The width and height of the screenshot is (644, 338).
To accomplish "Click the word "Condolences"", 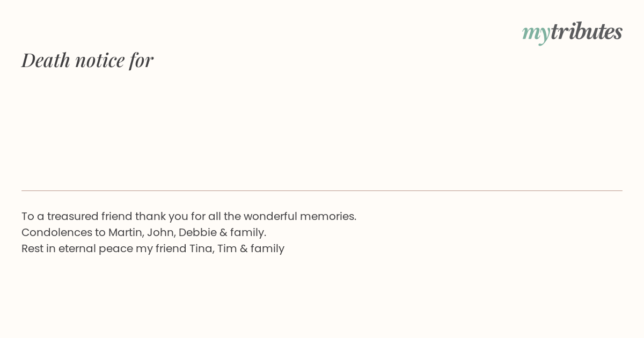I will pos(56,232).
